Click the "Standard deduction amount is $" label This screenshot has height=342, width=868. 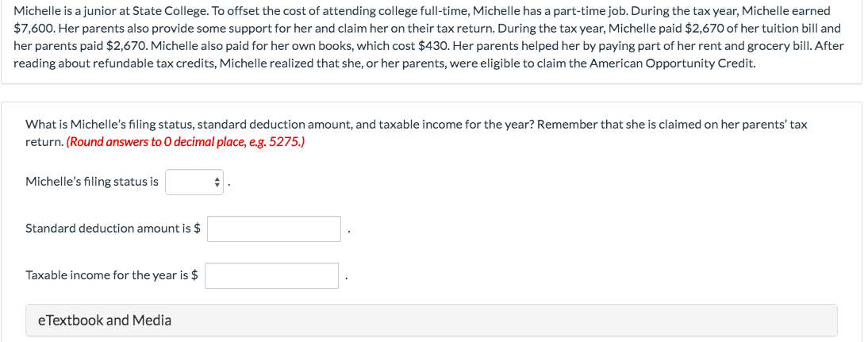pos(113,229)
